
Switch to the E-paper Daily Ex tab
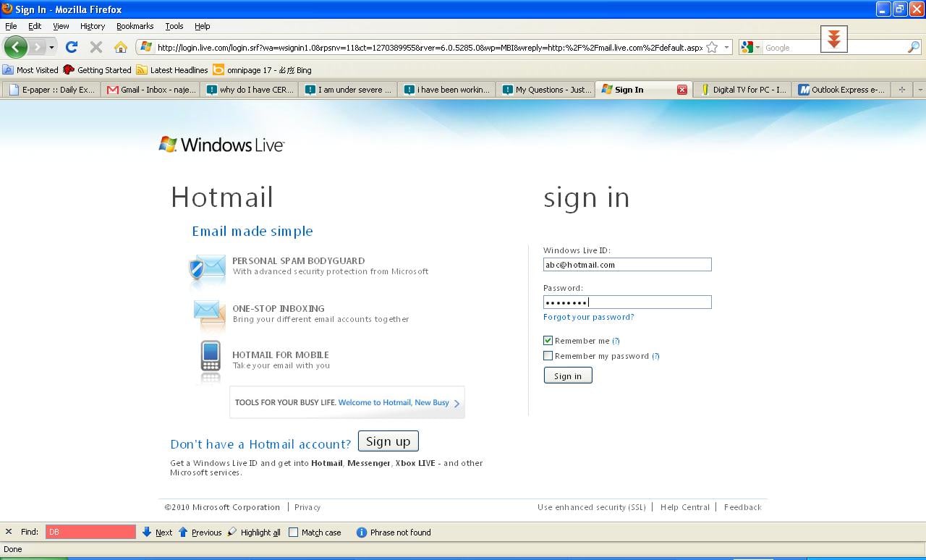tap(52, 90)
